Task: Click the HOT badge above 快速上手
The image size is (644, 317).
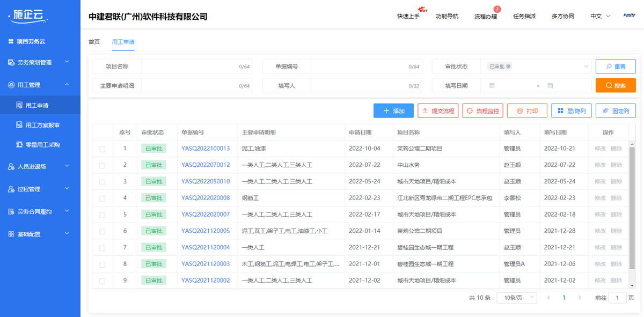Action: [423, 9]
